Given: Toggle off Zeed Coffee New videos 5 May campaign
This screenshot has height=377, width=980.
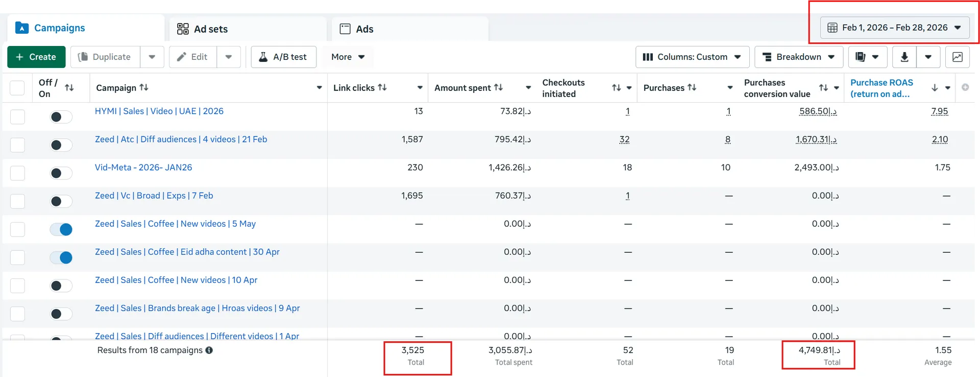Looking at the screenshot, I should pos(61,229).
